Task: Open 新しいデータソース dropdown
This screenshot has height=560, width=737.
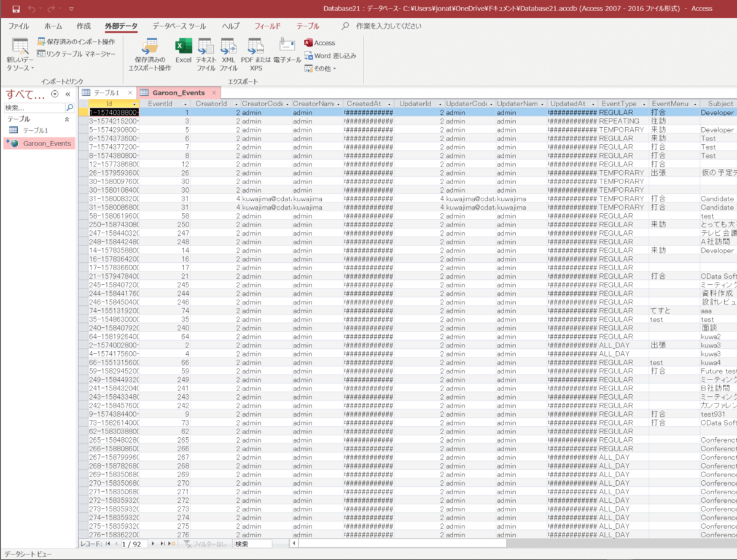Action: [x=20, y=55]
